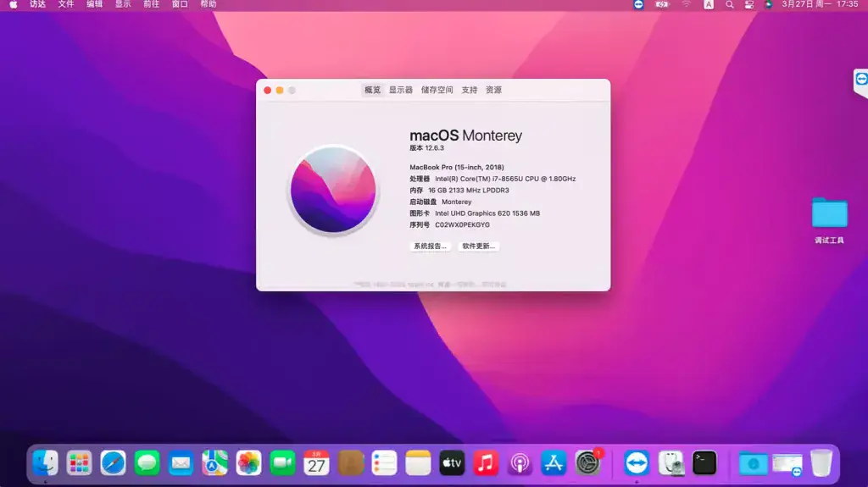
Task: Open Podcasts from the Dock
Action: [520, 463]
